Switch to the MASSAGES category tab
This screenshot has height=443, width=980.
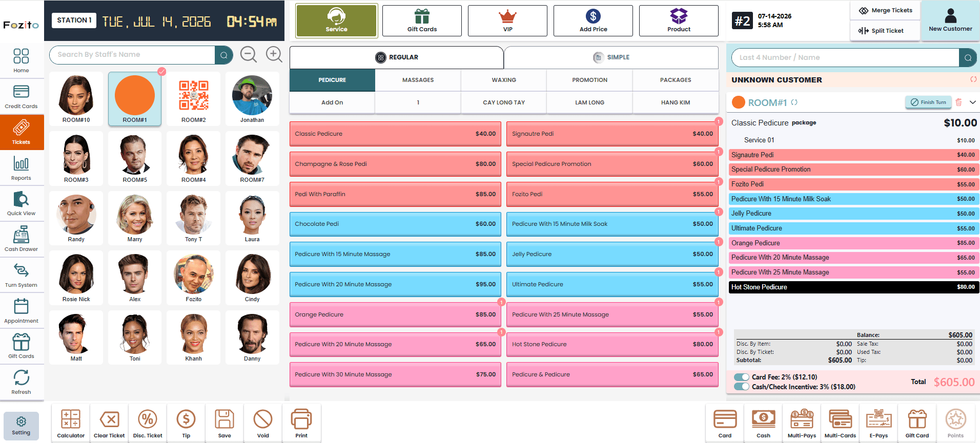pyautogui.click(x=418, y=80)
